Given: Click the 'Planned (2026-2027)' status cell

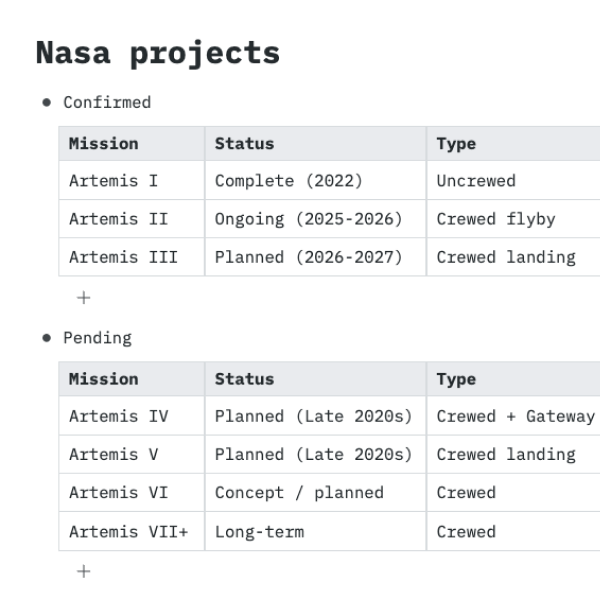Looking at the screenshot, I should click(316, 257).
